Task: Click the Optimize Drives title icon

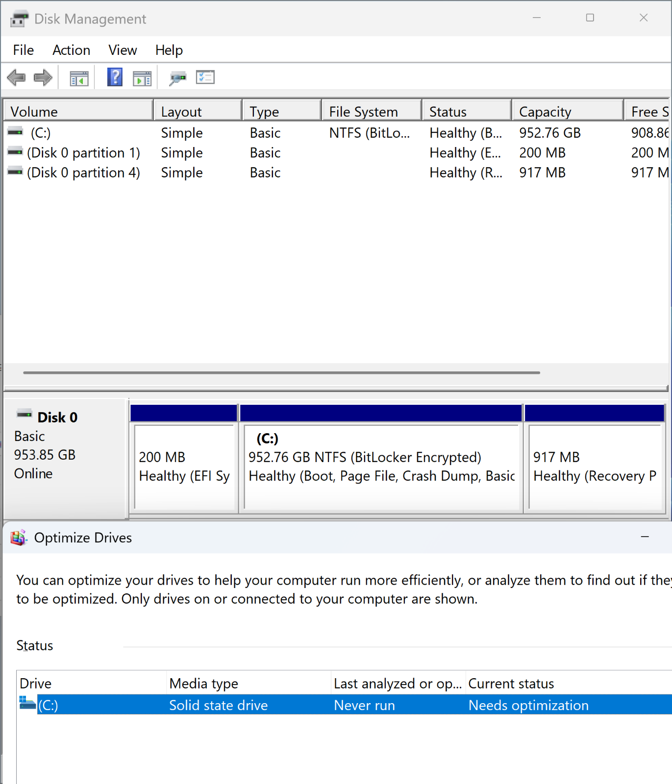Action: point(19,538)
